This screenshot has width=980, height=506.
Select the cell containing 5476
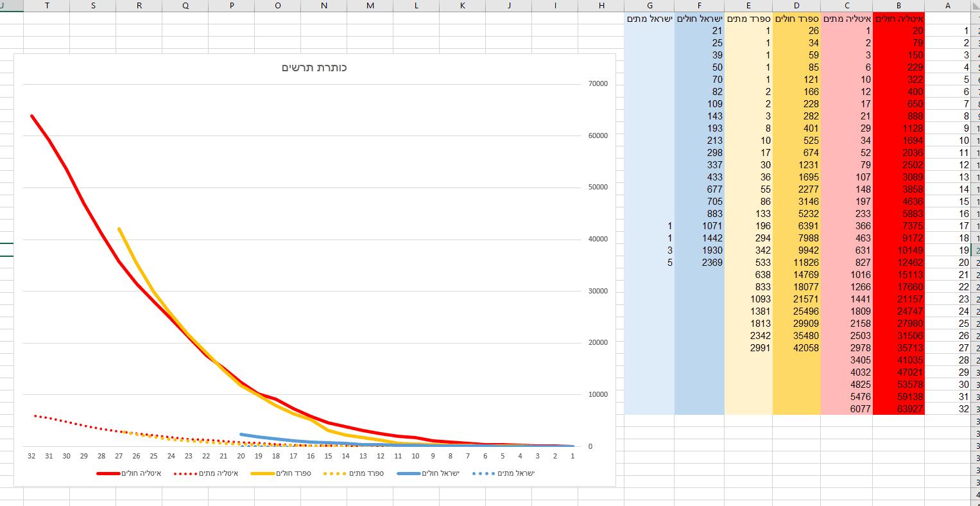coord(847,397)
